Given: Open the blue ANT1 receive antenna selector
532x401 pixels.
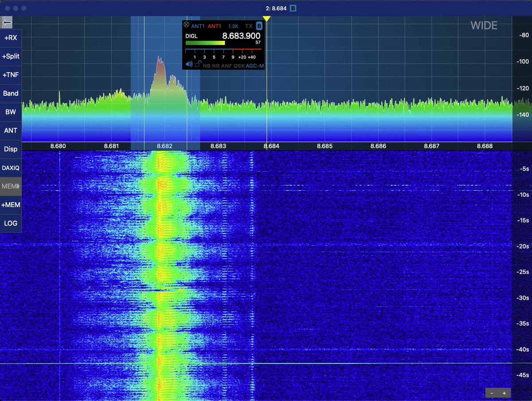Looking at the screenshot, I should (x=198, y=26).
